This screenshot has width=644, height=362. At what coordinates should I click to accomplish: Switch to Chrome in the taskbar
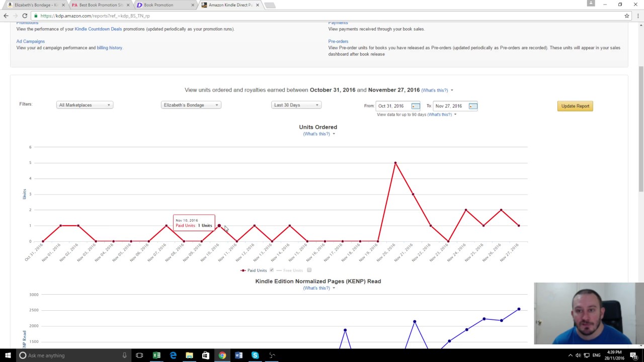point(222,355)
